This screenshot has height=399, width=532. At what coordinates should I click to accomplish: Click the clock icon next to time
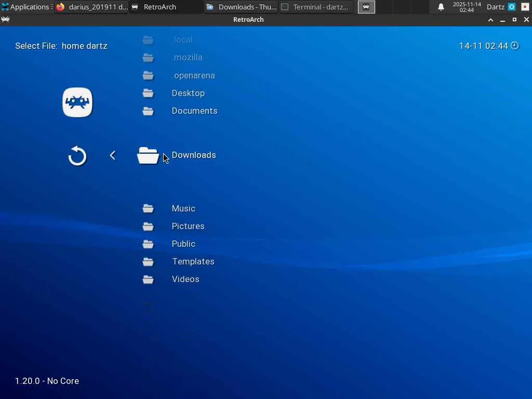515,46
